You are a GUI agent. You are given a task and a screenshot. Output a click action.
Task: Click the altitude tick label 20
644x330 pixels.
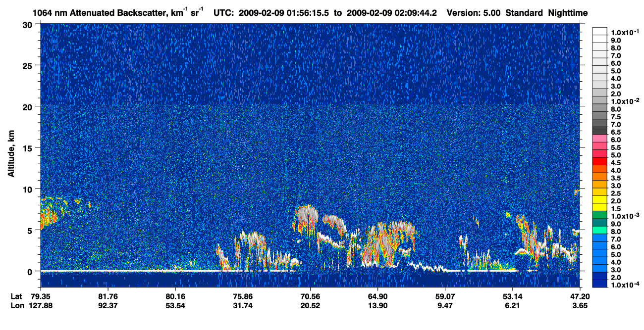point(28,107)
